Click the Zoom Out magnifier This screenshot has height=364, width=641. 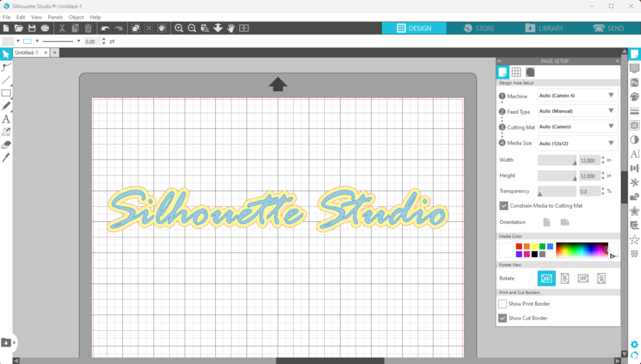[x=192, y=28]
